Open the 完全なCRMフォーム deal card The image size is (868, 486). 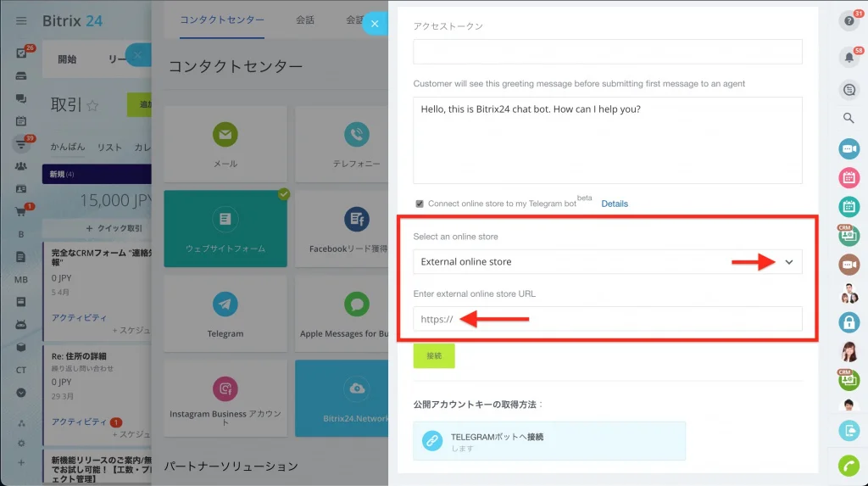(x=97, y=291)
